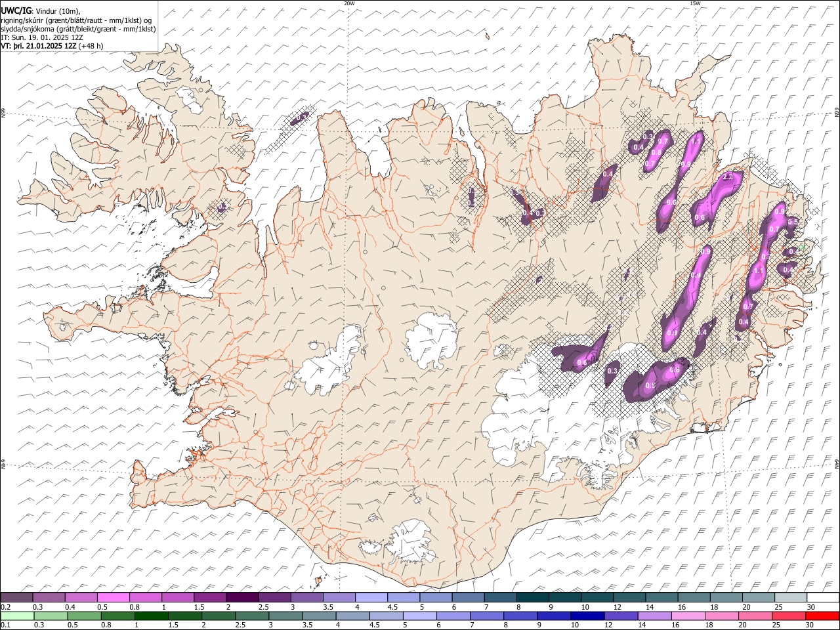
Task: Select the white 30 swatch, upper legend
Action: [822, 598]
